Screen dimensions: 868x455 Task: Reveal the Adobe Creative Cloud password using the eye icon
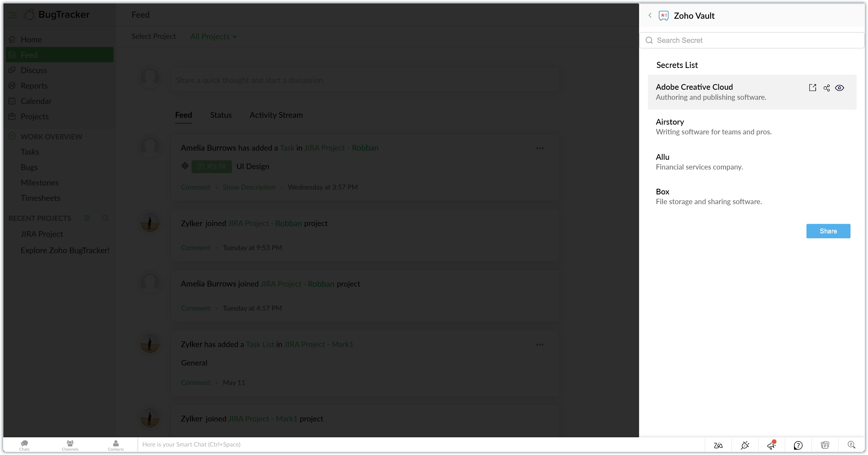tap(839, 88)
